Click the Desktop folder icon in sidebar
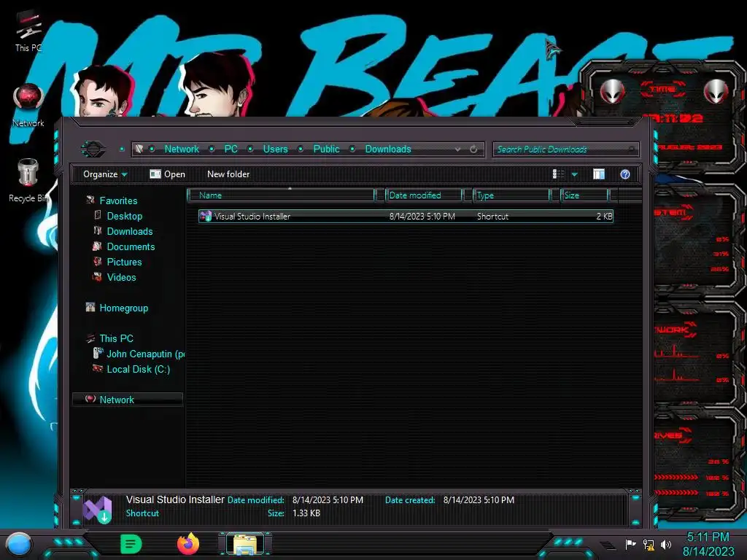This screenshot has height=560, width=747. [x=98, y=215]
